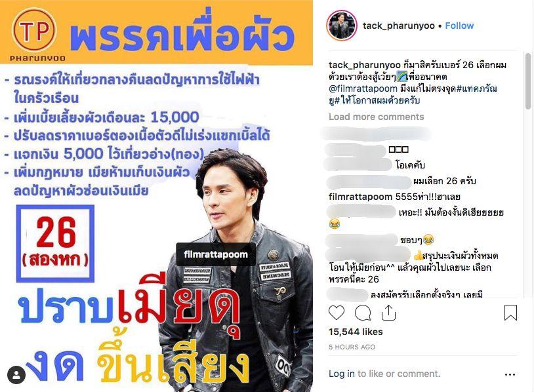The width and height of the screenshot is (534, 392).
Task: Save post with bookmark icon
Action: [x=510, y=313]
